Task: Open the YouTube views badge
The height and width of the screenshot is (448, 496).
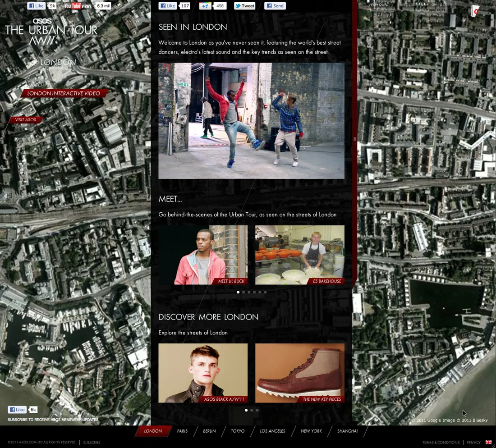Action: coord(87,6)
